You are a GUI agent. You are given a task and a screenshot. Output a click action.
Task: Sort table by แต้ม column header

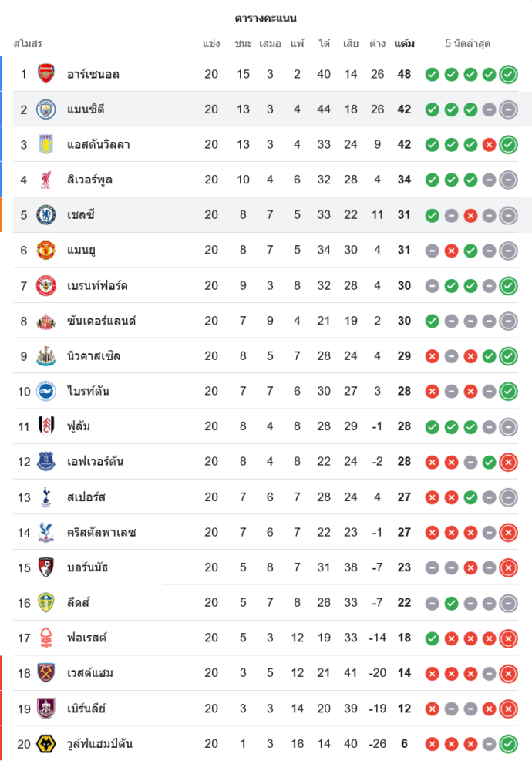point(404,44)
